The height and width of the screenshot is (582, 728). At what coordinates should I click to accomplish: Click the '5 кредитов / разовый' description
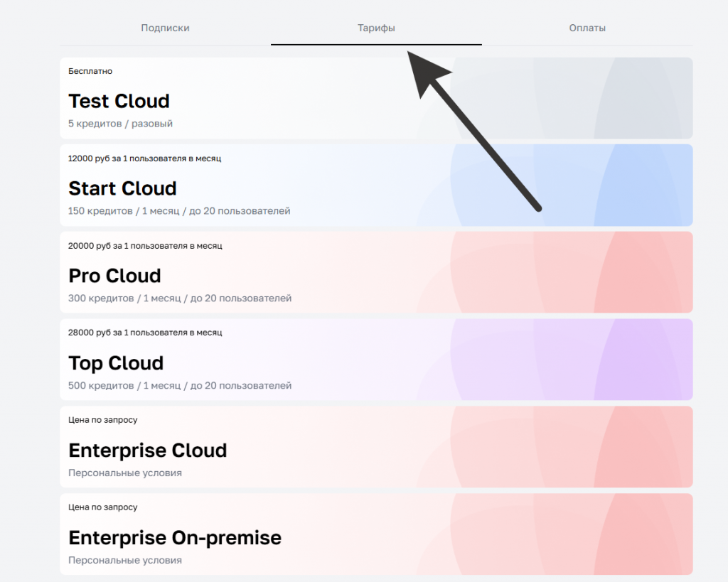[120, 124]
